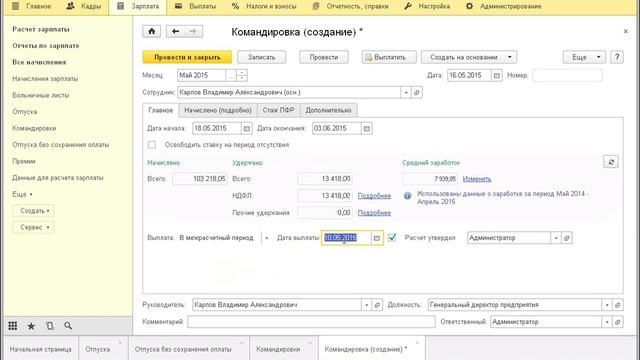This screenshot has height=360, width=640.
Task: Open the Должность record icon
Action: [x=618, y=305]
